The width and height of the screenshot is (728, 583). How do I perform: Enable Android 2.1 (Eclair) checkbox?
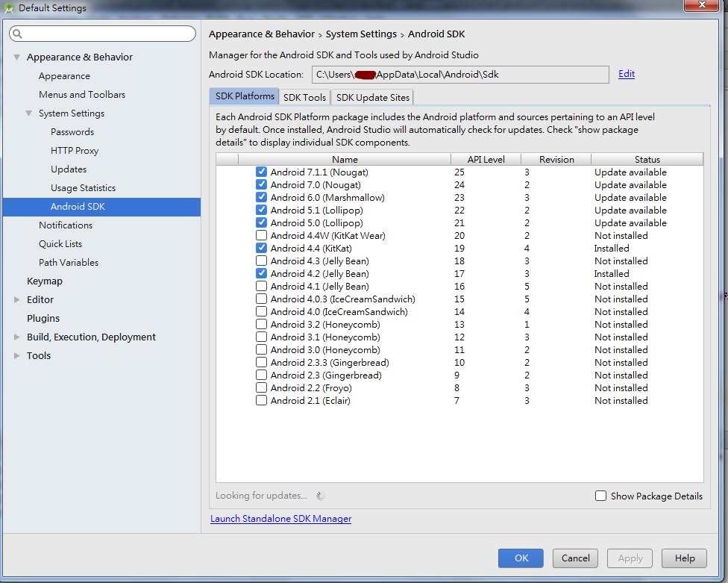click(261, 400)
